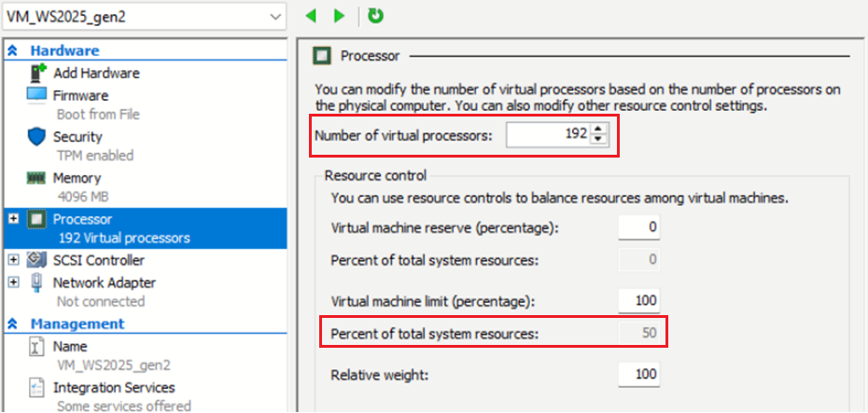Click the green forward navigation arrow
The image size is (868, 413).
(x=339, y=16)
